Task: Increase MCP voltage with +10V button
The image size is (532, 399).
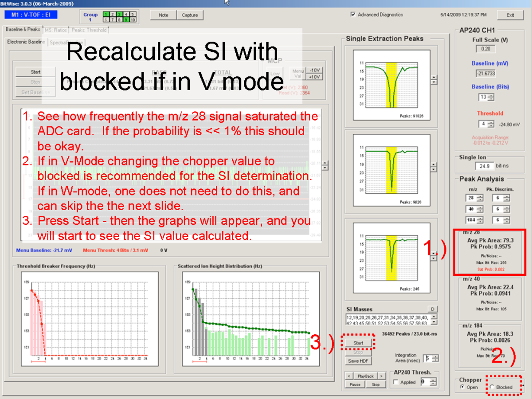Action: pos(315,77)
